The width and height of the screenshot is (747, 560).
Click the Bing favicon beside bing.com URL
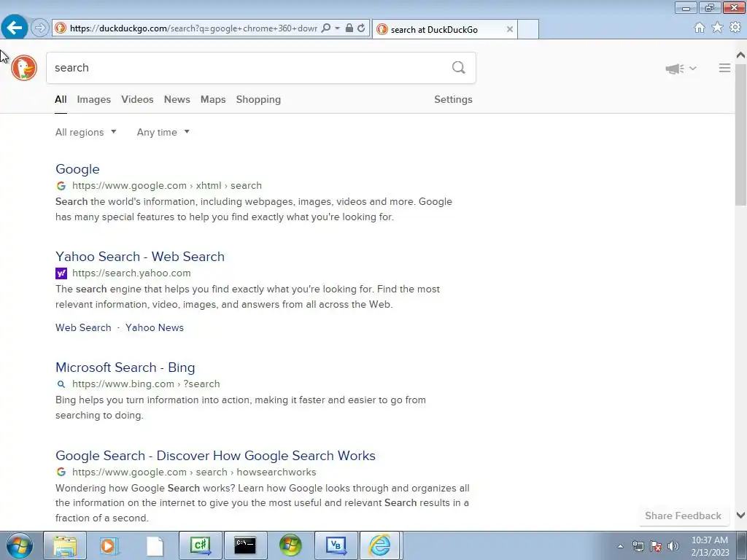[x=61, y=384]
